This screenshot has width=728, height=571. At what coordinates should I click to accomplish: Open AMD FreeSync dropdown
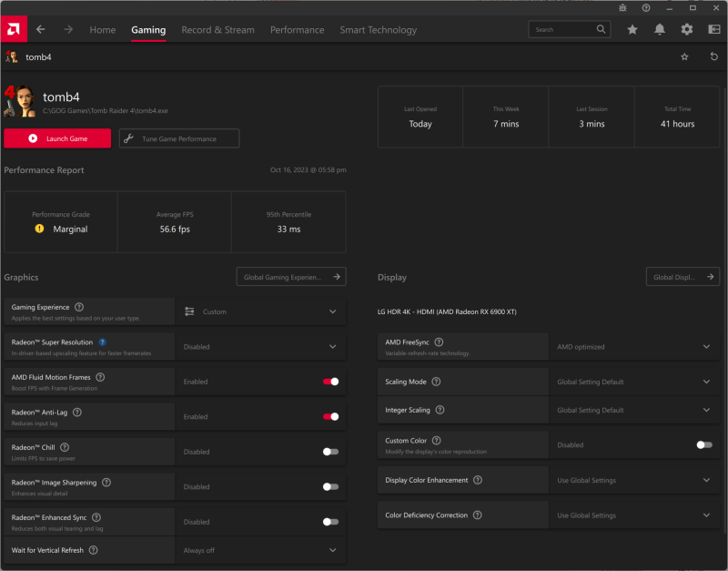tap(634, 347)
